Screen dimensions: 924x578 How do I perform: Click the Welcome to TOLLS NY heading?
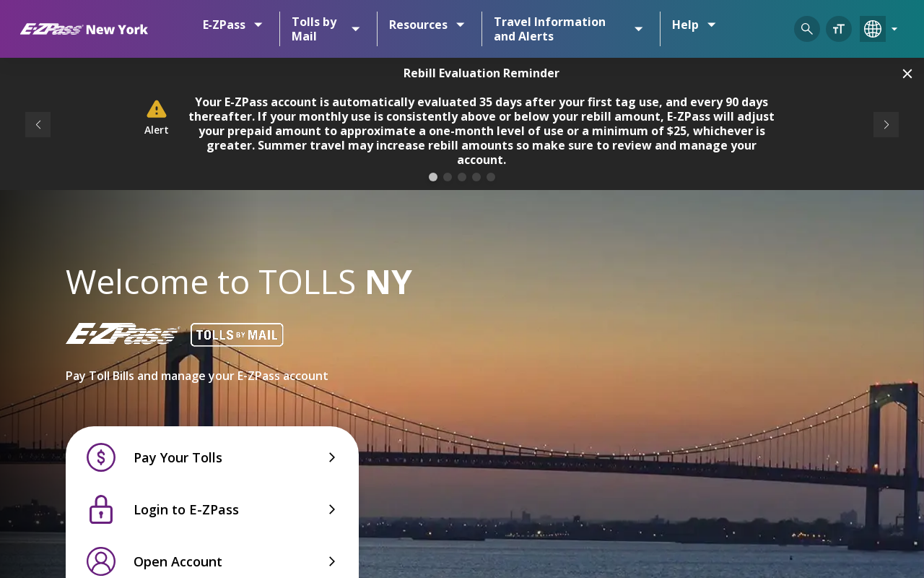239,282
